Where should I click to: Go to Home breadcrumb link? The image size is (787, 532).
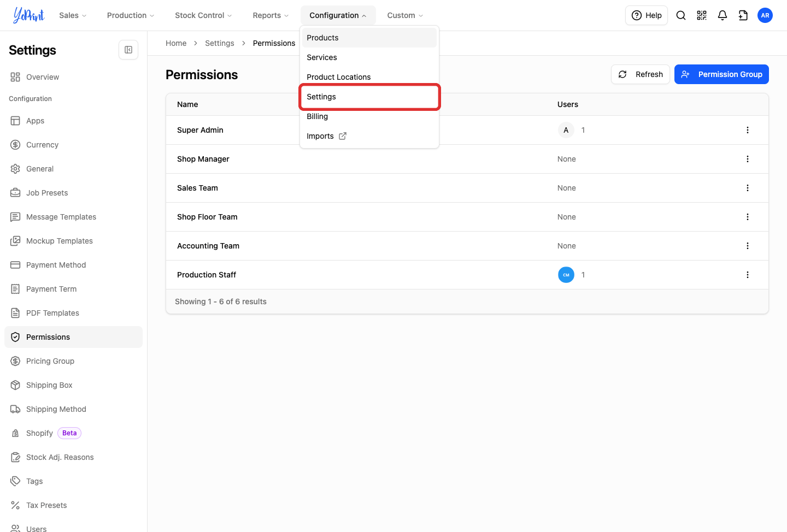176,43
